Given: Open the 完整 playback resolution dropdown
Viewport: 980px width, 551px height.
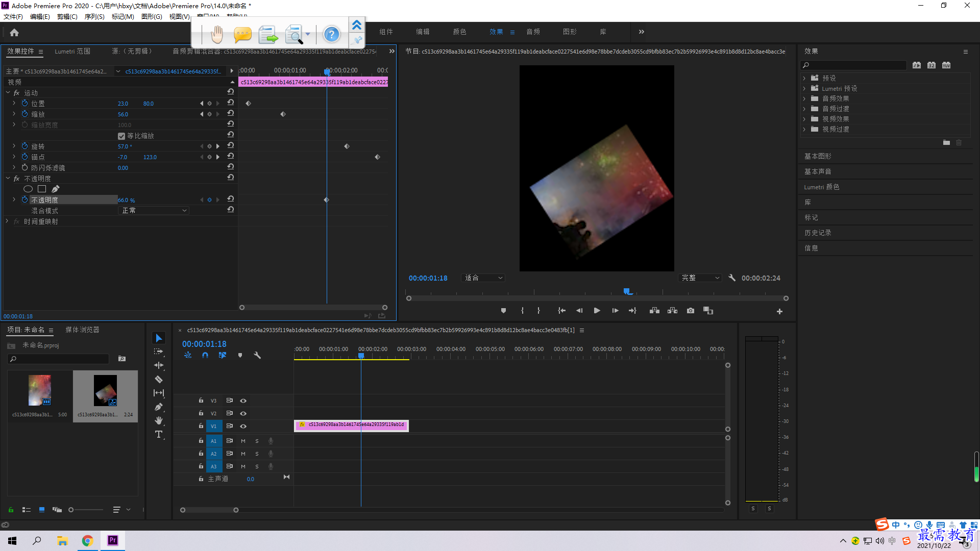Looking at the screenshot, I should (x=700, y=278).
